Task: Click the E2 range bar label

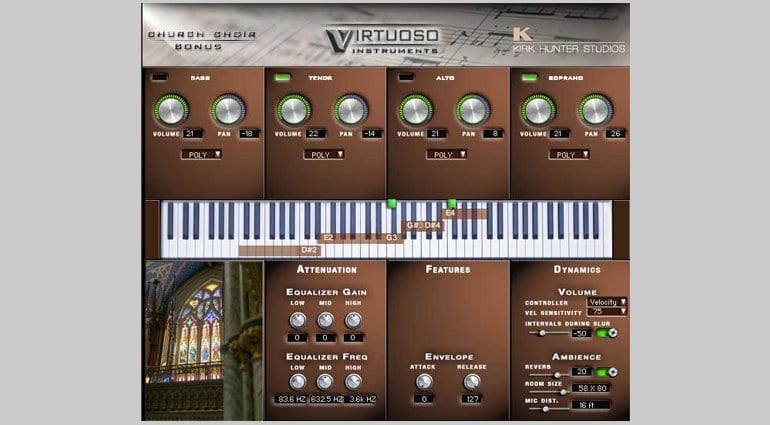Action: pyautogui.click(x=328, y=238)
